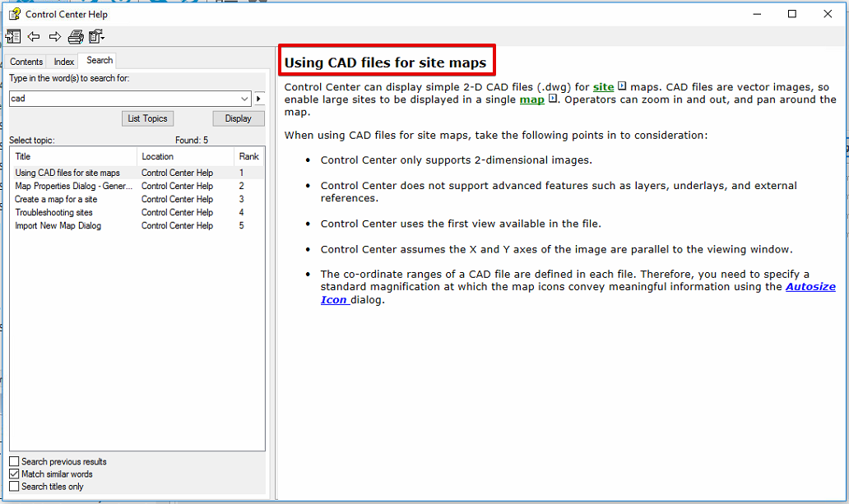Sort results by the Rank column header
849x504 pixels.
point(249,156)
